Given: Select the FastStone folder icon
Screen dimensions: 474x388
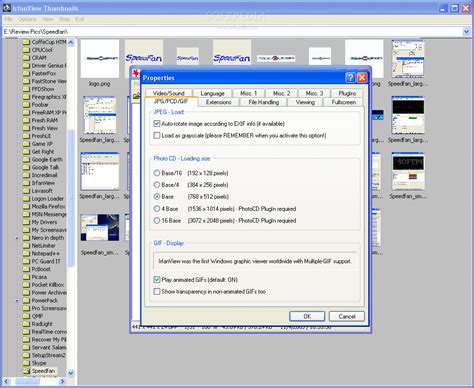Looking at the screenshot, I should click(x=26, y=81).
